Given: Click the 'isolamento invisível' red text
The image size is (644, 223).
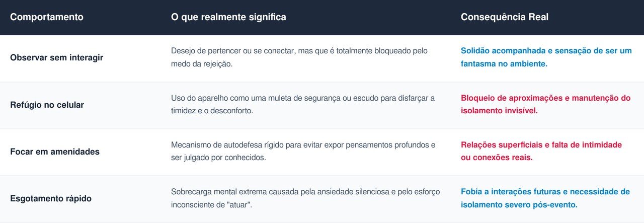Looking at the screenshot, I should (x=499, y=111).
